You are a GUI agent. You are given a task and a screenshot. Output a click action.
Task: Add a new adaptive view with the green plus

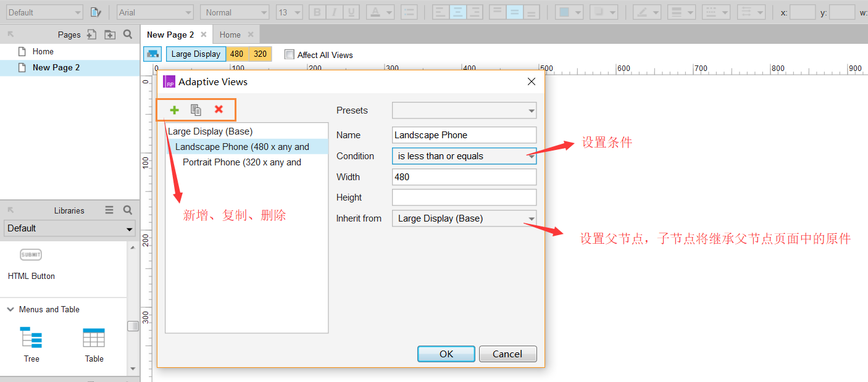click(x=174, y=110)
